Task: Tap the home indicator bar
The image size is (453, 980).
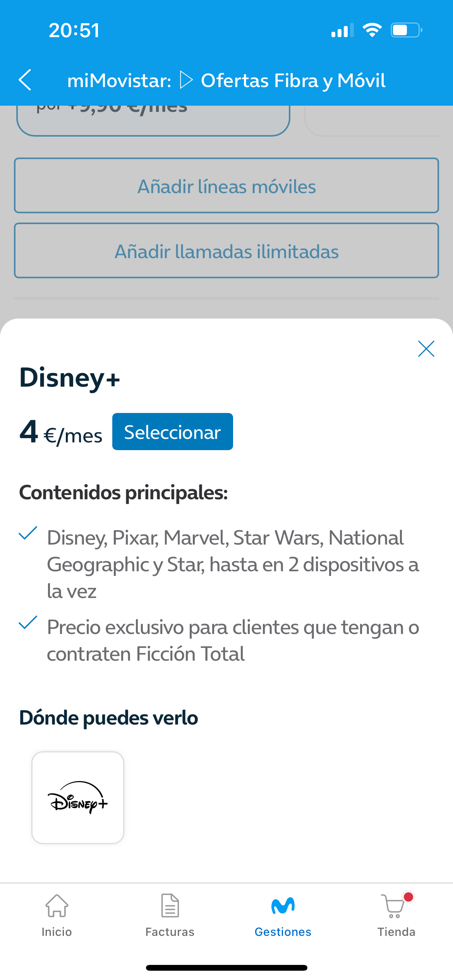Action: pos(226,968)
